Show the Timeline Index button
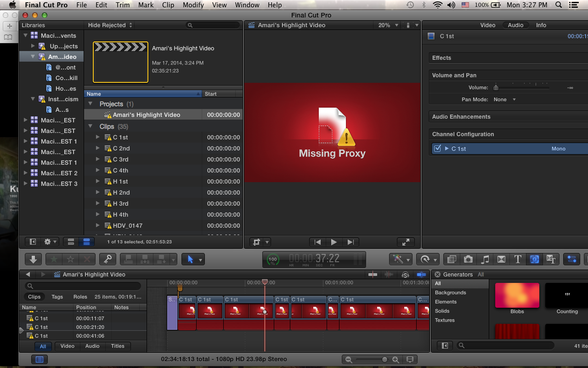The width and height of the screenshot is (588, 368). [40, 359]
